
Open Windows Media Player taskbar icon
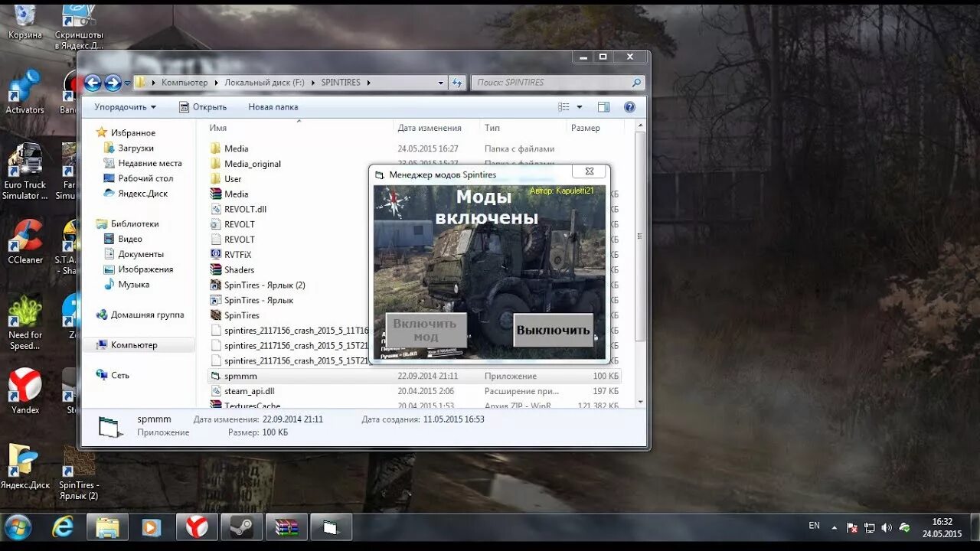pos(152,527)
